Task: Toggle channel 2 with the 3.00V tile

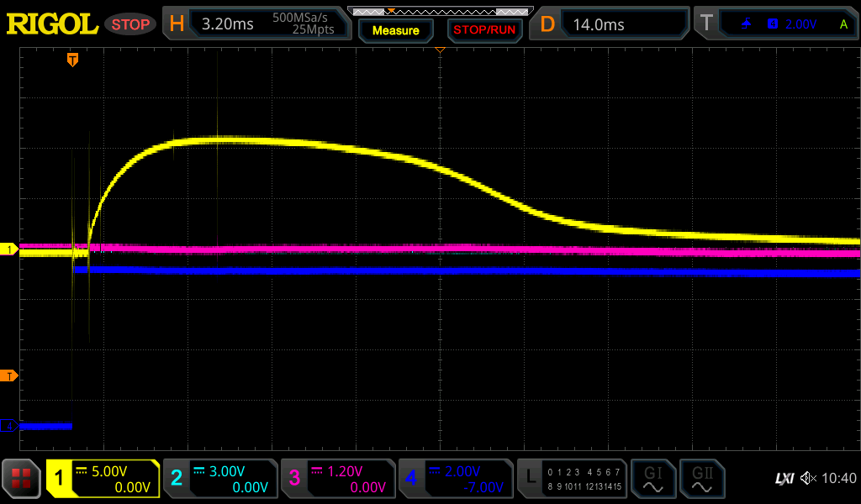Action: [x=219, y=479]
